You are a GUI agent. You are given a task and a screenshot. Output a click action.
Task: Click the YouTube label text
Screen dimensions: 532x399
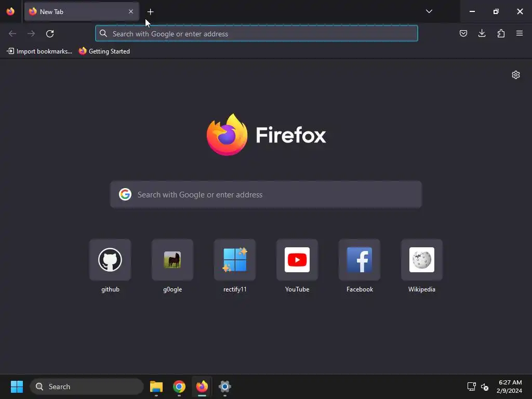297,289
